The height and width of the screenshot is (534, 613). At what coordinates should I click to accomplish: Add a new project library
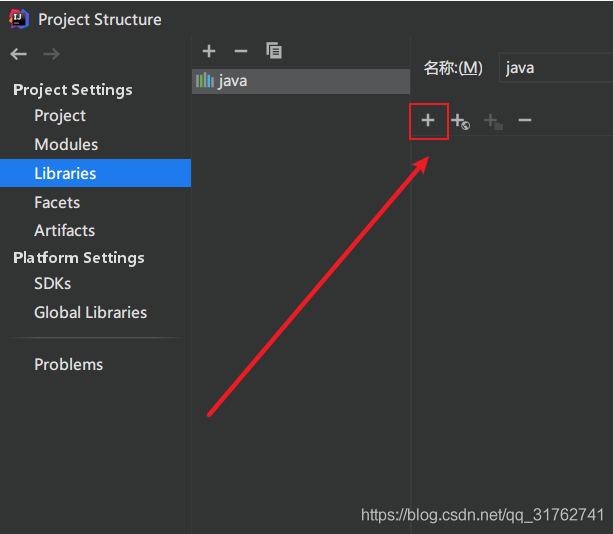[209, 51]
